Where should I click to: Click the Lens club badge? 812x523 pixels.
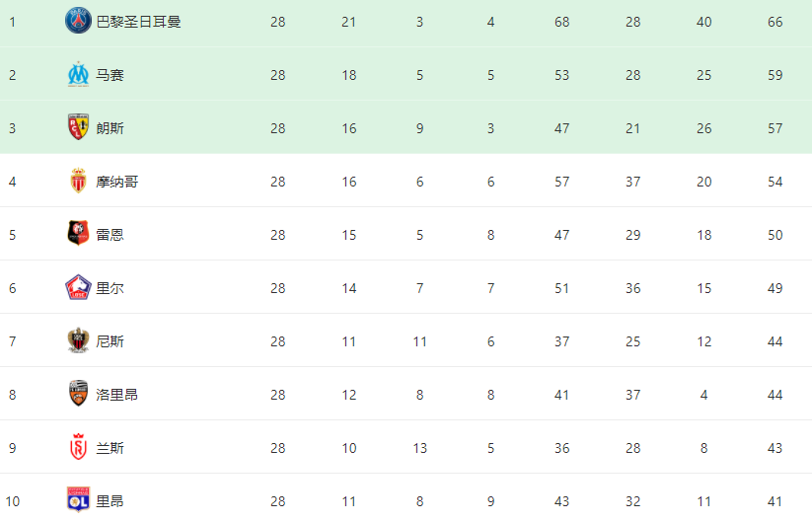78,127
